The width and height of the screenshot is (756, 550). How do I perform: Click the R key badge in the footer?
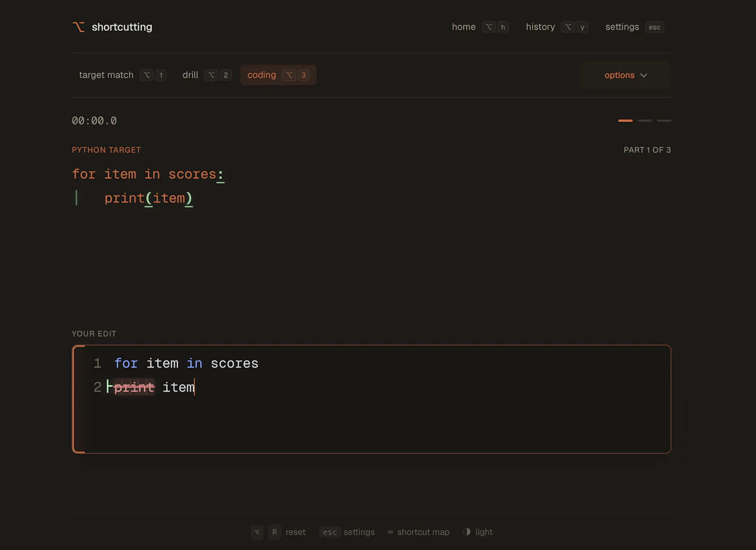tap(275, 532)
